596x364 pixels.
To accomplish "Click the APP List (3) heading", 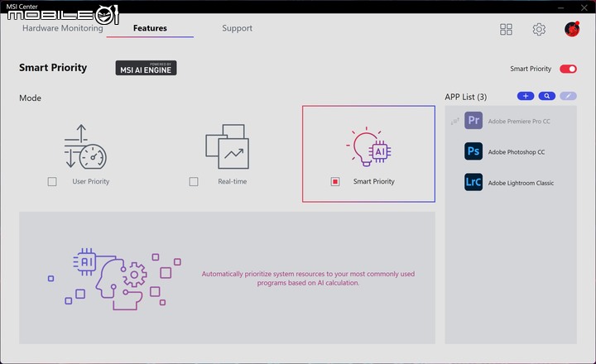I will pos(465,97).
